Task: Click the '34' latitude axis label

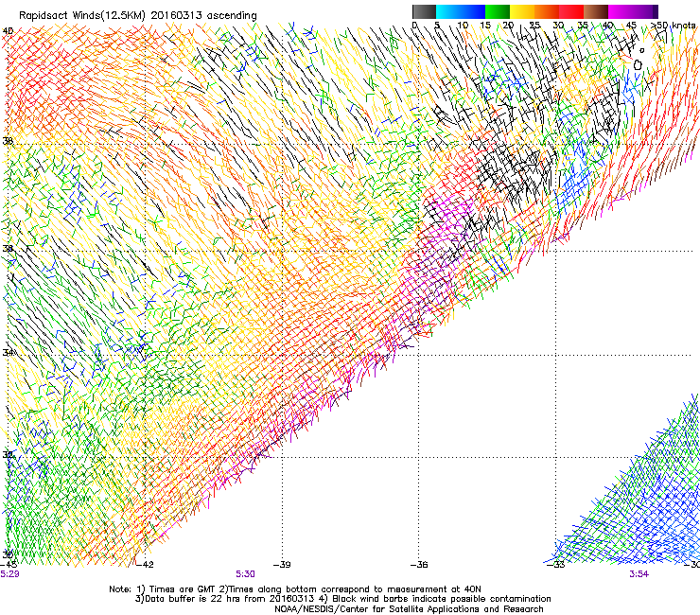Action: pos(8,353)
